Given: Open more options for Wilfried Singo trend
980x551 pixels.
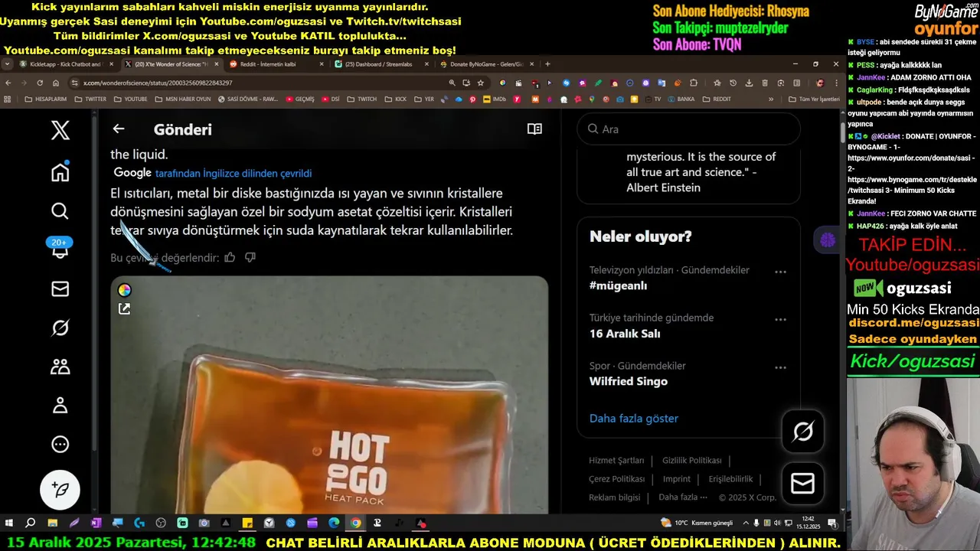Looking at the screenshot, I should click(780, 367).
